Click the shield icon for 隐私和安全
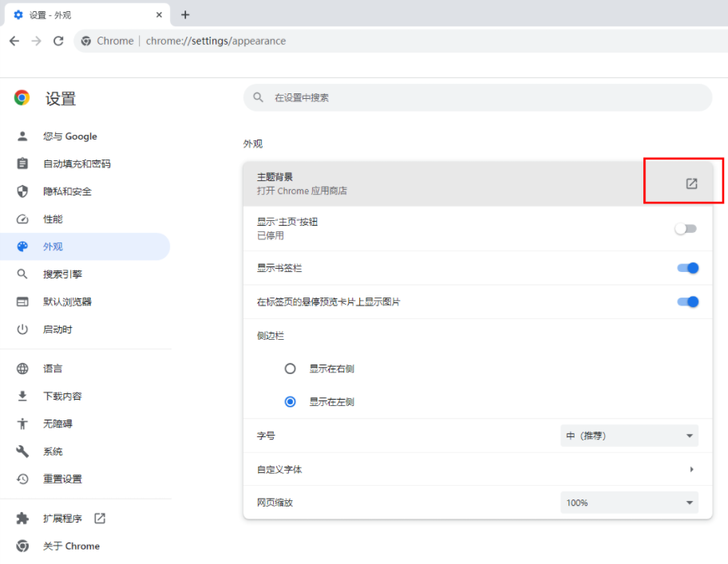The image size is (728, 564). (x=22, y=191)
